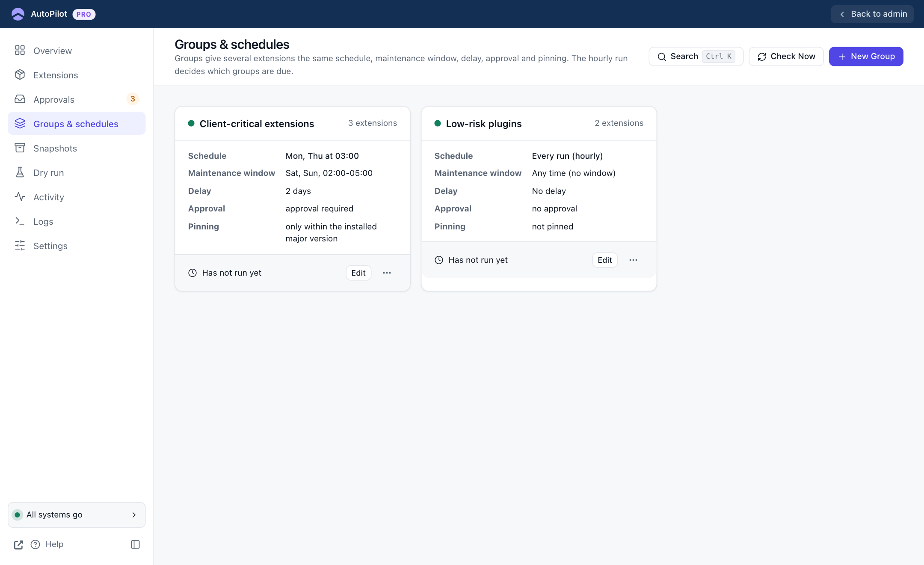
Task: Click clock icon in Client-critical card footer
Action: click(192, 273)
